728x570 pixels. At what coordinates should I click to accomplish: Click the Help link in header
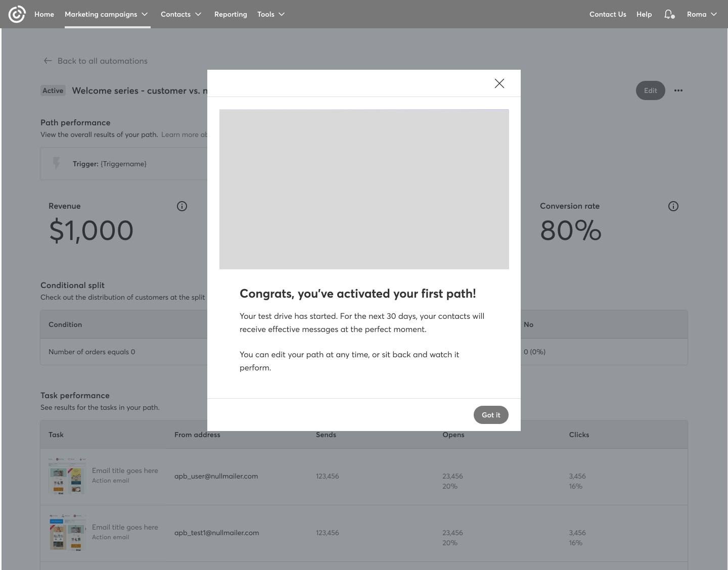click(x=644, y=14)
